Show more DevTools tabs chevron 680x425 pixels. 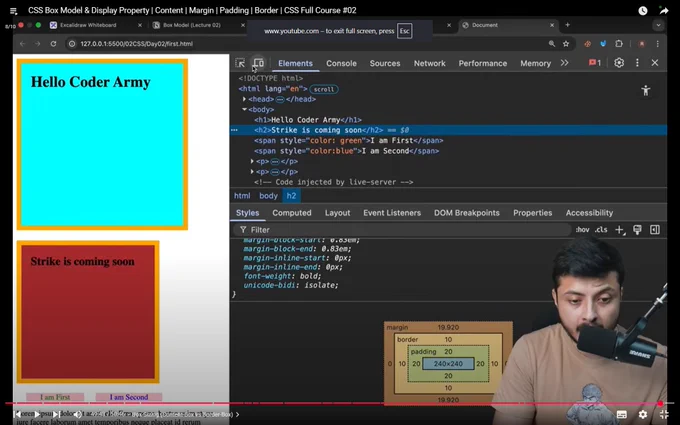click(564, 63)
